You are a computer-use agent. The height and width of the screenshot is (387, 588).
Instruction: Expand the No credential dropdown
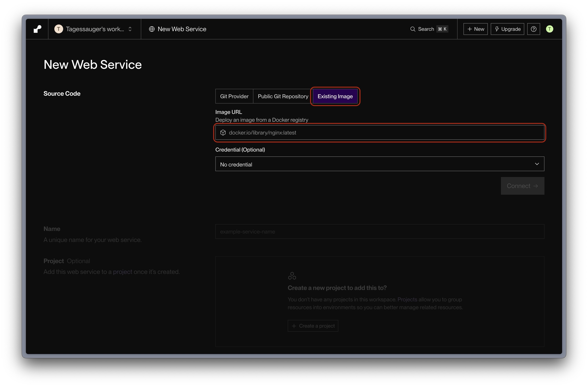pos(380,164)
